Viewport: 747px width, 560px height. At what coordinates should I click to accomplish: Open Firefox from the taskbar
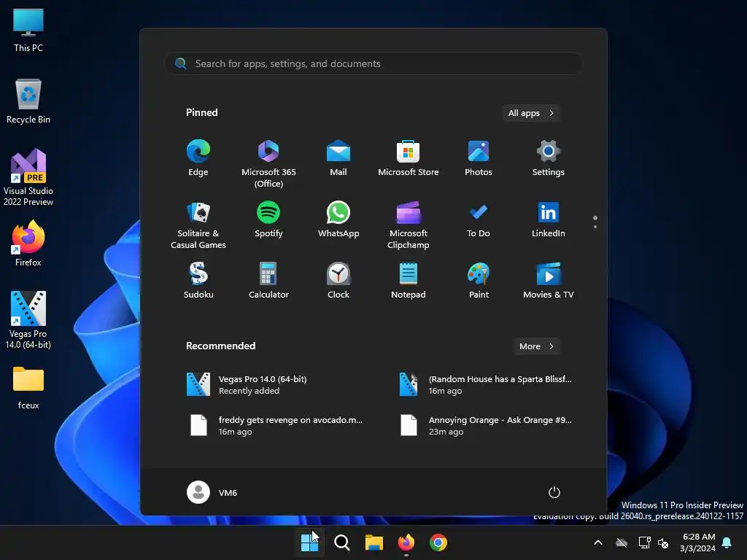click(x=406, y=542)
